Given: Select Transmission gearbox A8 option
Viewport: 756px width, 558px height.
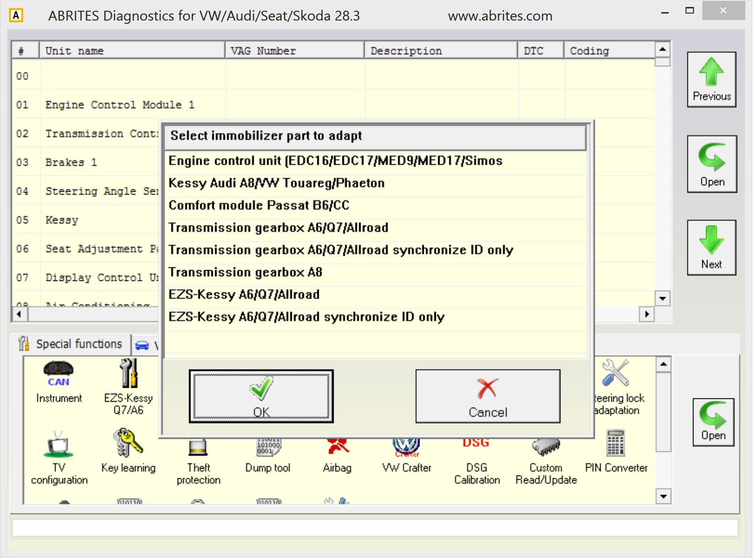Looking at the screenshot, I should point(375,273).
